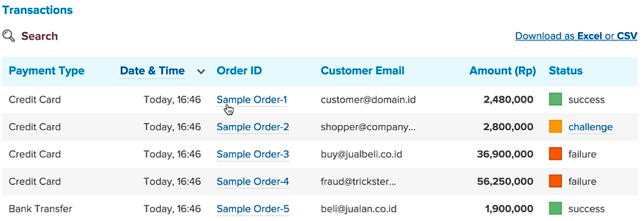Viewport: 644px width, 221px height.
Task: Click the red failure square for Sample Order-4
Action: (555, 181)
